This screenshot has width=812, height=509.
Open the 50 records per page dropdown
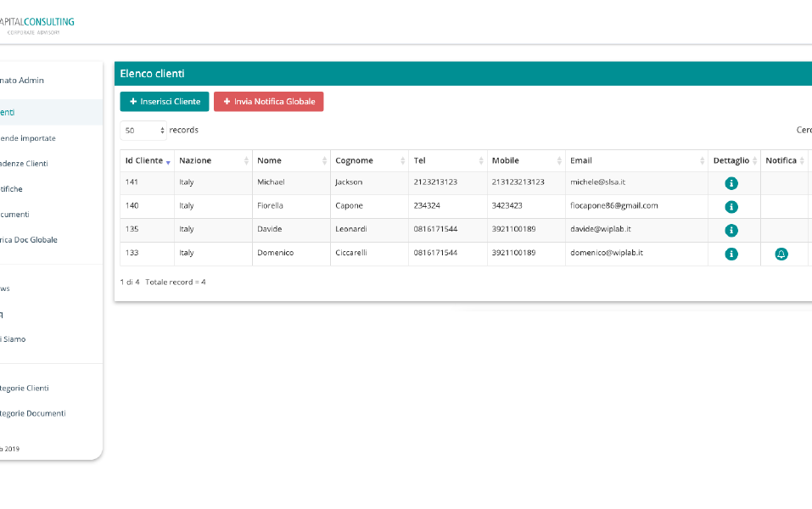[144, 131]
